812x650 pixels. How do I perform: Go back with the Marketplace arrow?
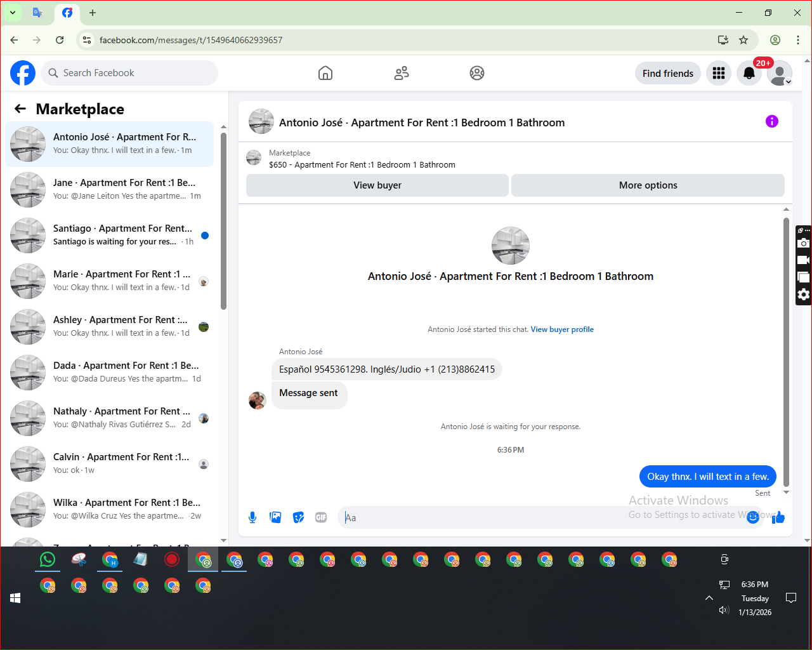(x=20, y=109)
